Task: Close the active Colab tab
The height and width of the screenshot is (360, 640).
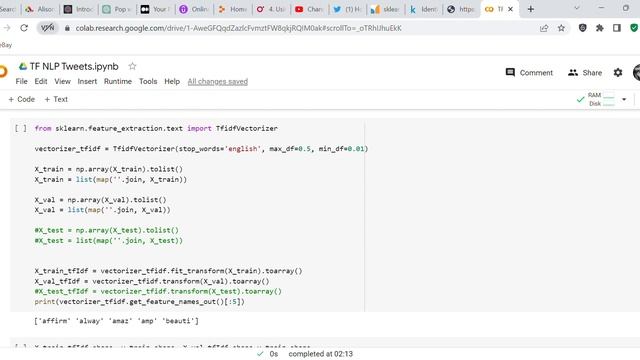Action: tap(510, 9)
